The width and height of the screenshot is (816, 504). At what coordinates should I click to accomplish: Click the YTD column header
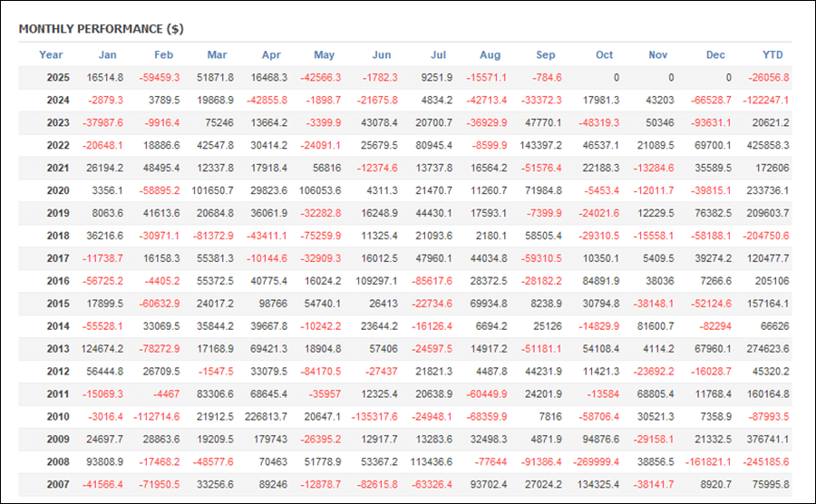pos(773,55)
